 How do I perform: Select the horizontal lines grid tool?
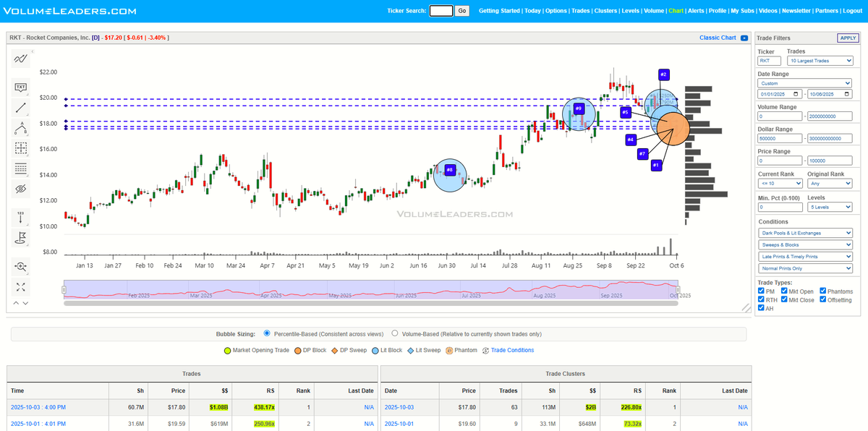21,168
